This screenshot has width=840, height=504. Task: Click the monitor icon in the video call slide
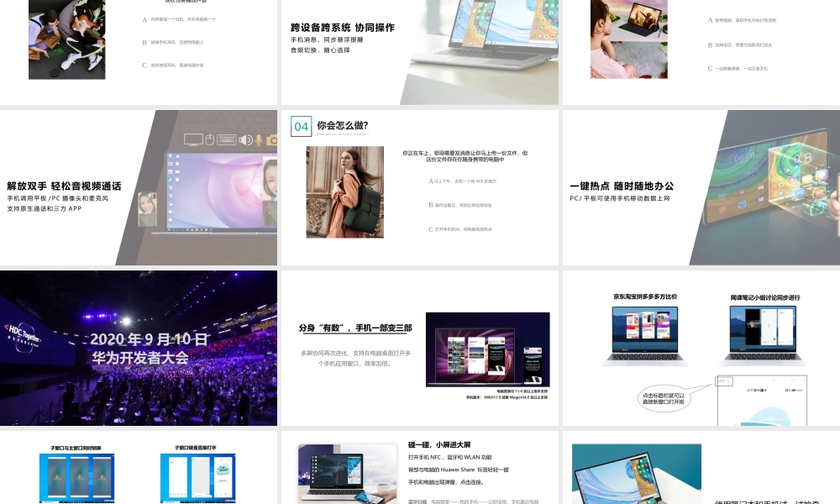tap(192, 139)
